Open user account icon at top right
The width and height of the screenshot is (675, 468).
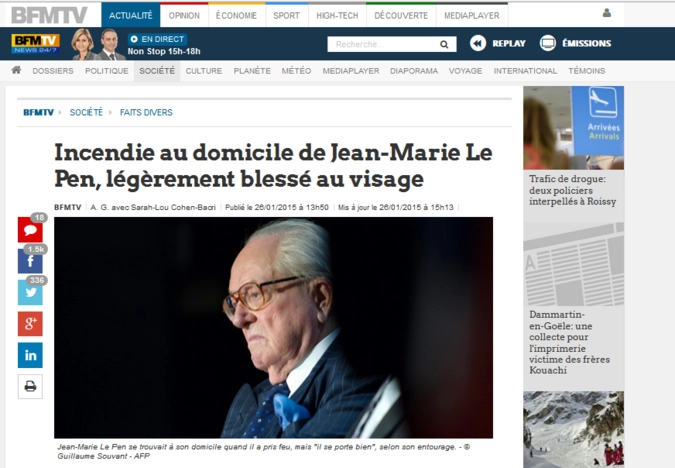[x=607, y=13]
